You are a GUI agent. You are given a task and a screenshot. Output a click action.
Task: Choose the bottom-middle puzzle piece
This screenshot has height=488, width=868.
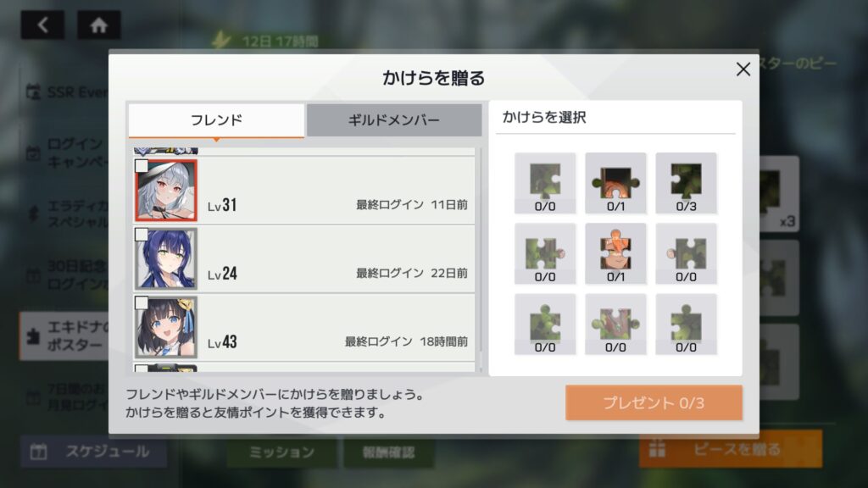[x=615, y=324]
